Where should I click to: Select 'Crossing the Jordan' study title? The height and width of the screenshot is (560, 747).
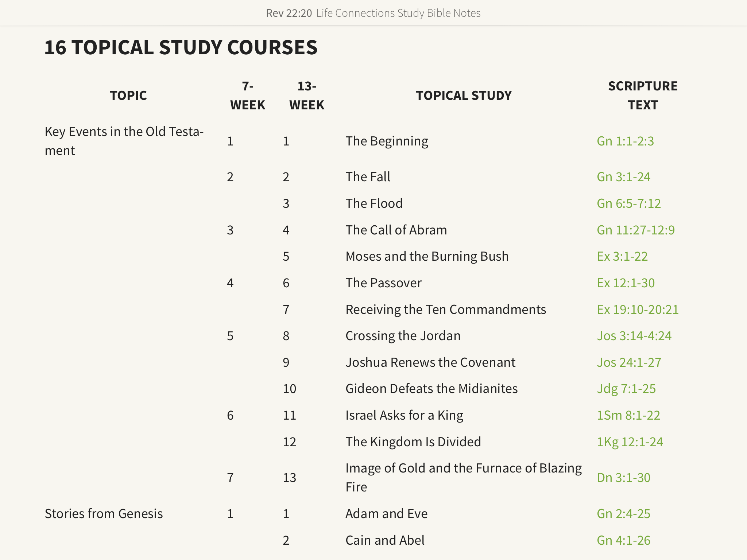[403, 336]
